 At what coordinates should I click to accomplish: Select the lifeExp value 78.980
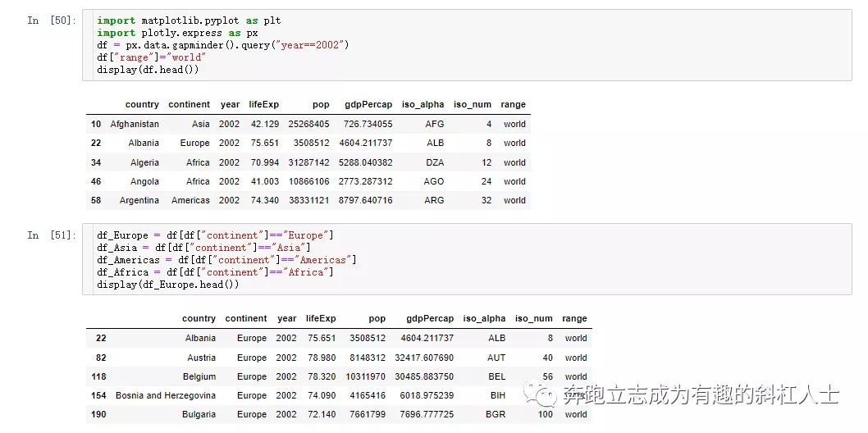(x=322, y=358)
